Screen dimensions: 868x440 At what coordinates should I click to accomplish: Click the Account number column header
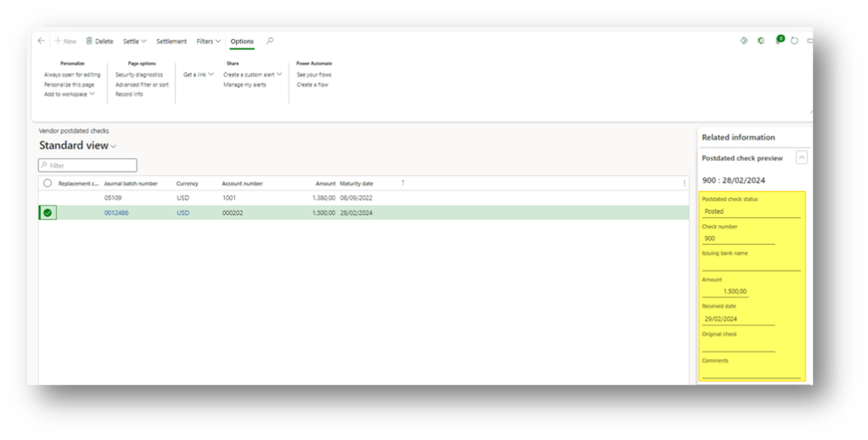242,183
